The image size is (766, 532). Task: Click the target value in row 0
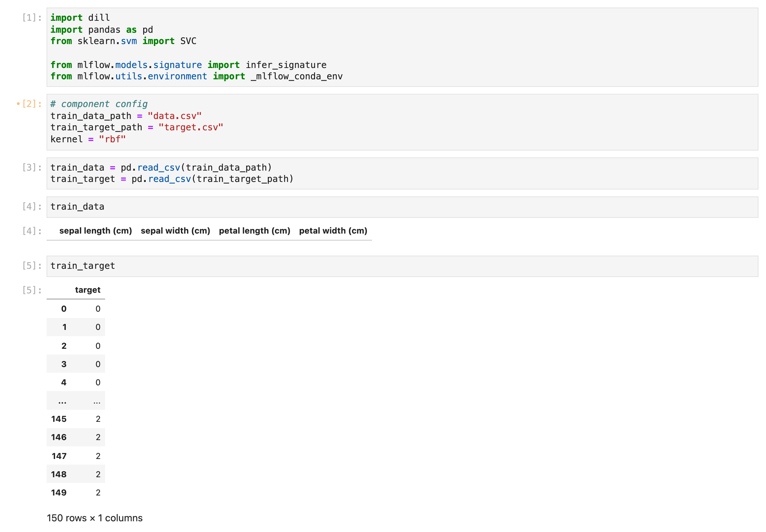(x=98, y=309)
